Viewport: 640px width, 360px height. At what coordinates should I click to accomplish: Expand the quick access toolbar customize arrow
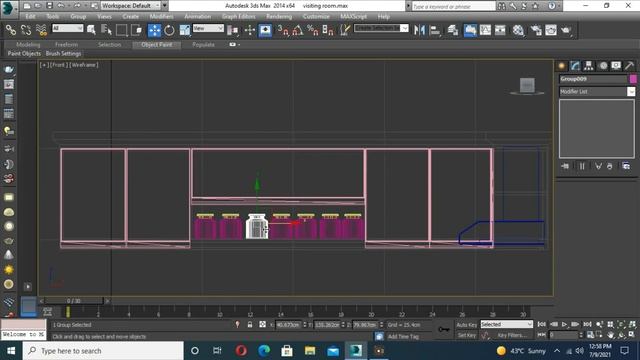(164, 6)
